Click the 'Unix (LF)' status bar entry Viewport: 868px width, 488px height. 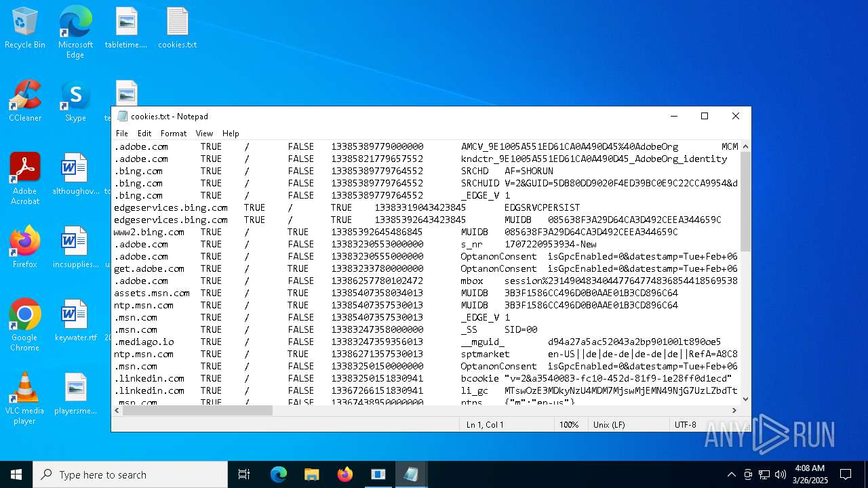click(x=609, y=425)
